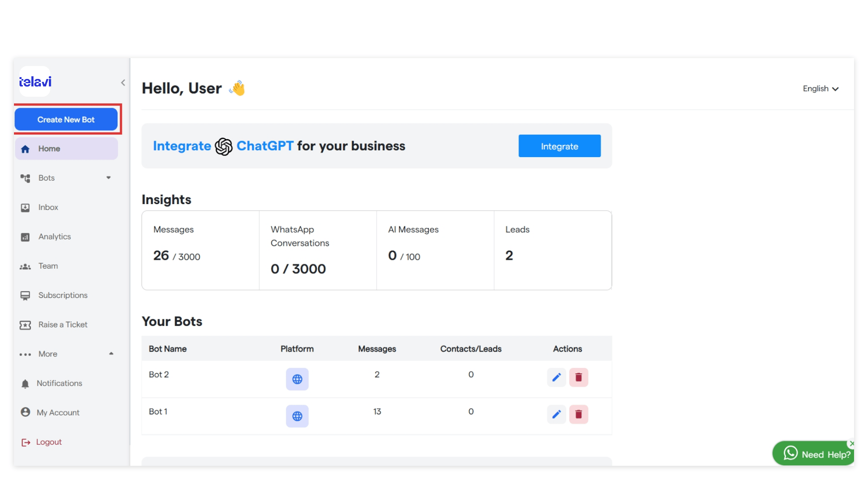Open the Home menu item
Viewport: 868px width, 502px height.
point(67,149)
